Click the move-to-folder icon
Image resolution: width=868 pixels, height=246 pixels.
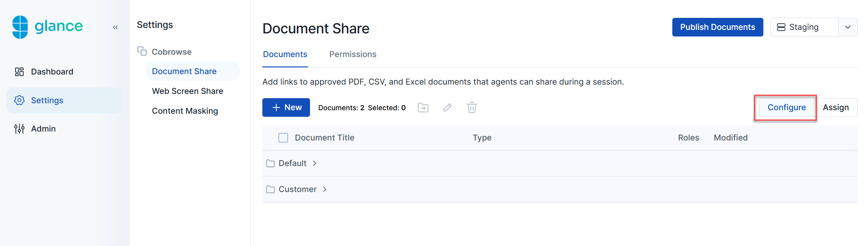[423, 107]
